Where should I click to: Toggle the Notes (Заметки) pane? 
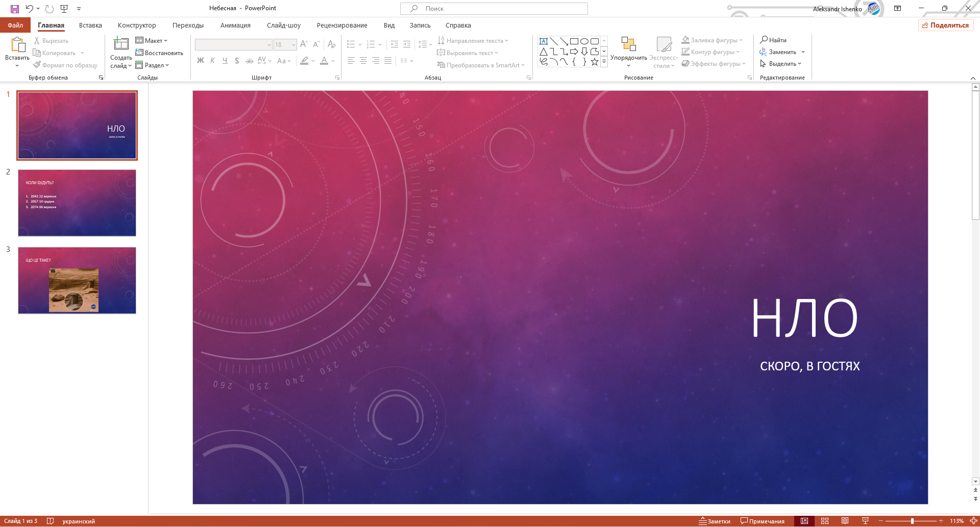point(714,521)
